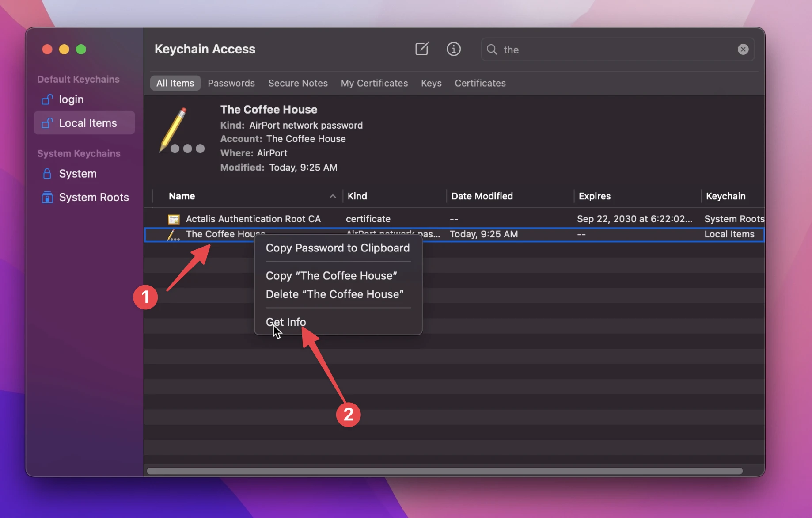Click "System Roots" cell in Keychain column

click(734, 219)
